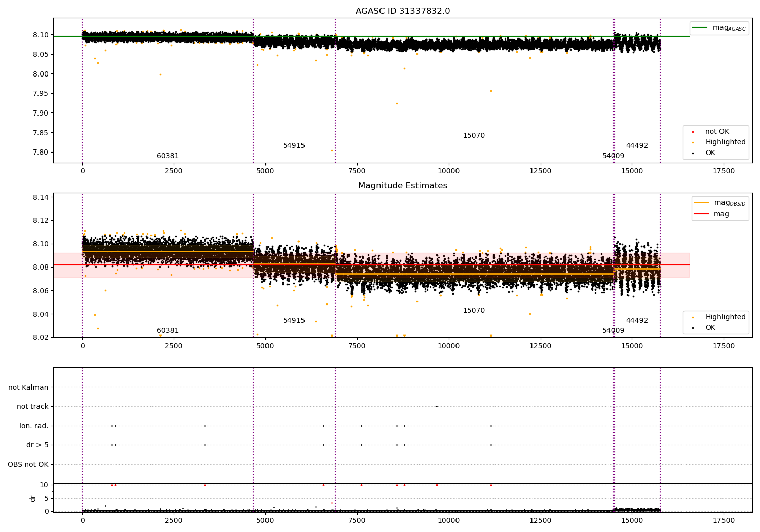
Task: Click the 17500 x-tick of the bottom panel
Action: tap(724, 520)
